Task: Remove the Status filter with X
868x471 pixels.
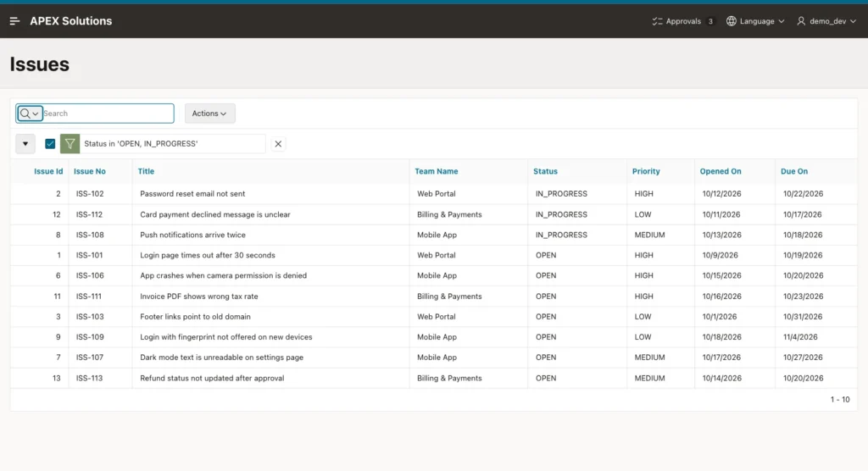Action: click(x=278, y=144)
